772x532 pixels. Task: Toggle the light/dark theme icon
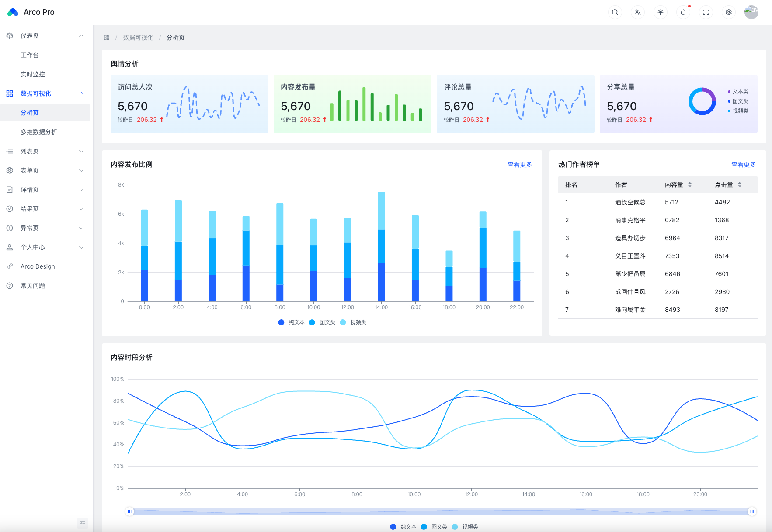point(661,12)
